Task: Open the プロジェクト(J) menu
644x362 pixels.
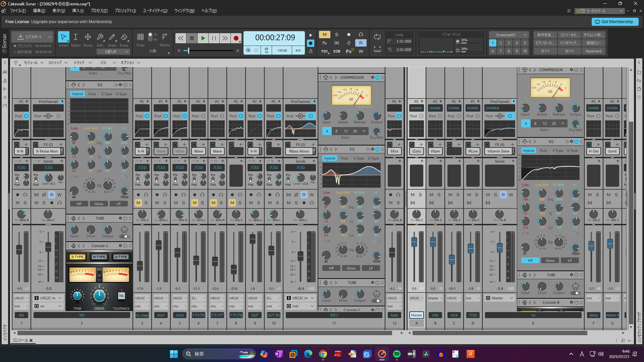Action: [x=125, y=11]
